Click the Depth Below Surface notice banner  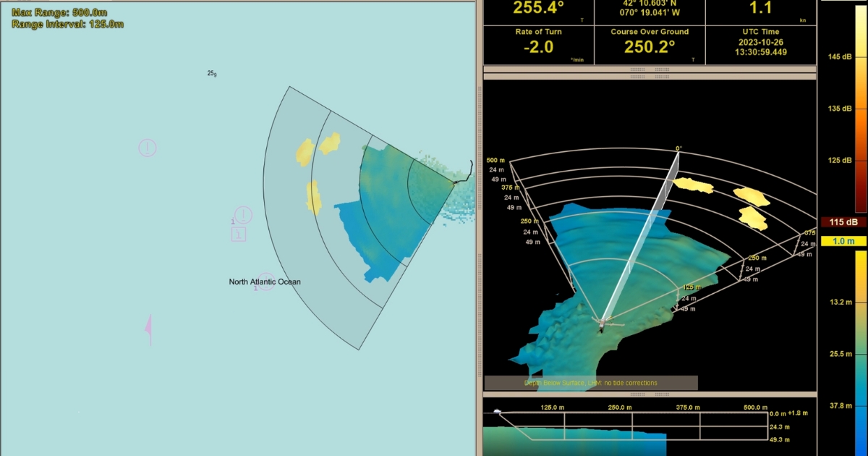click(x=590, y=383)
